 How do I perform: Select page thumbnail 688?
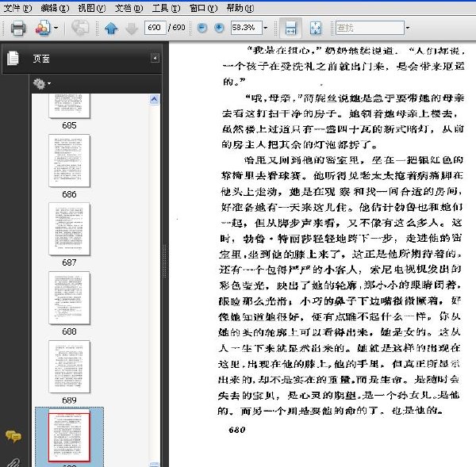click(69, 298)
